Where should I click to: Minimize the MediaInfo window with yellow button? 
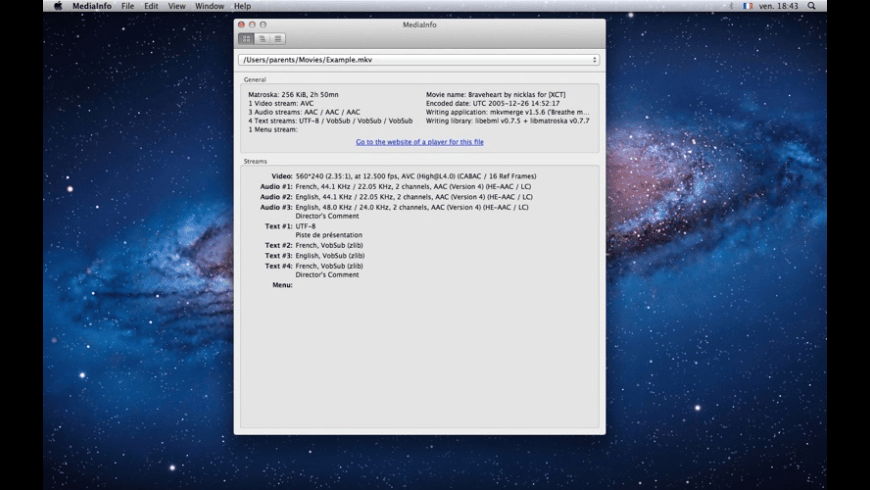coord(252,24)
